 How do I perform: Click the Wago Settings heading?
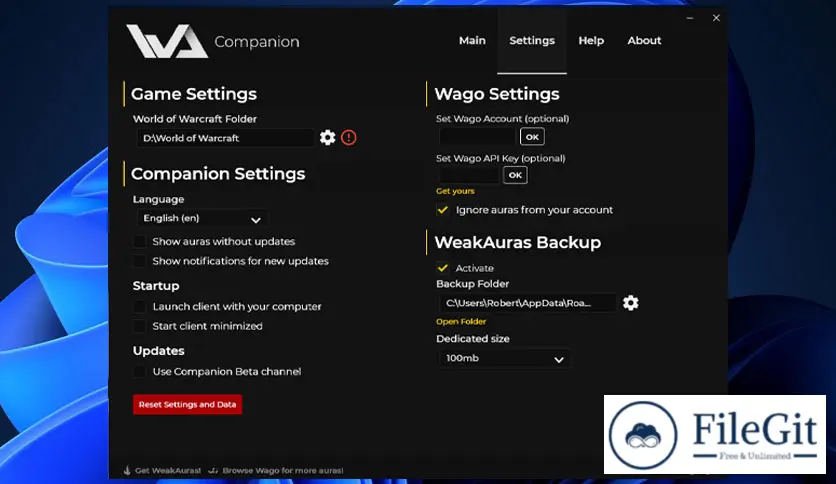point(497,94)
